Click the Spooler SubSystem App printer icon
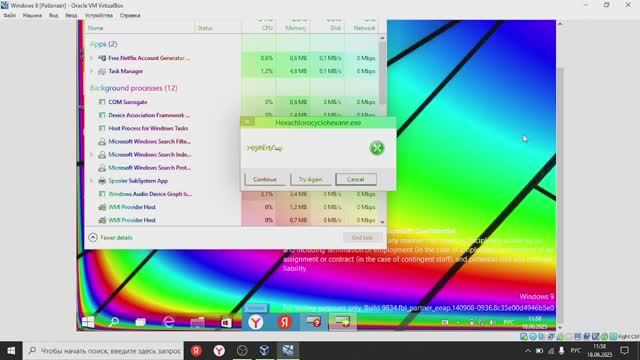 pos(102,181)
